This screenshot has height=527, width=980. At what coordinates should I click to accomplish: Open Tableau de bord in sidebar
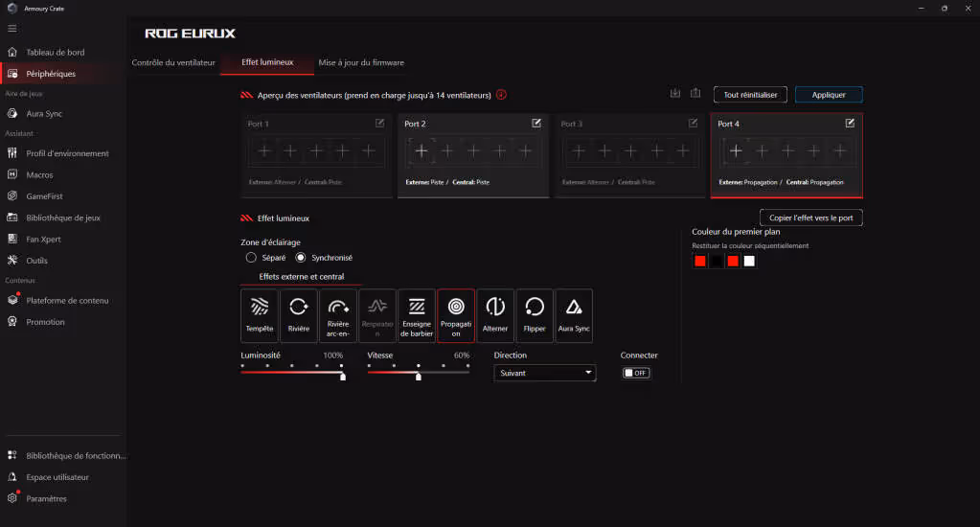pos(62,53)
